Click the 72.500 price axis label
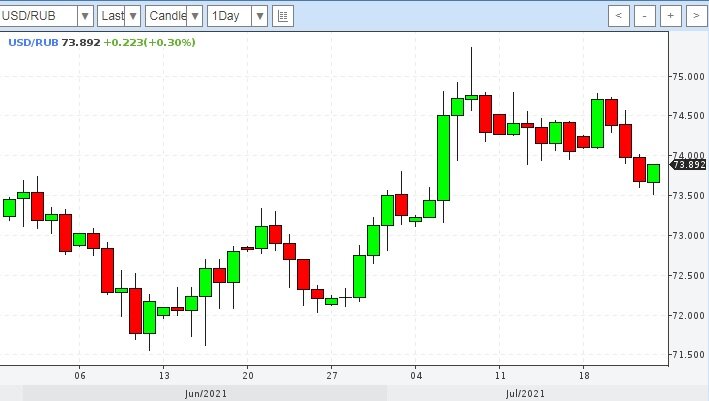This screenshot has width=709, height=401. (688, 275)
